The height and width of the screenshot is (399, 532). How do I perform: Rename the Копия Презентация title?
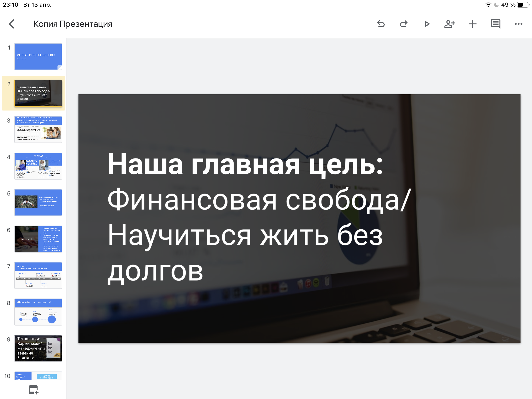[73, 24]
